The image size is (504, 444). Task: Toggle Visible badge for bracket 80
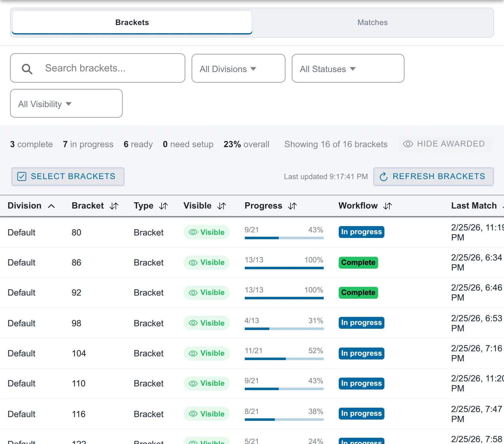click(x=207, y=232)
